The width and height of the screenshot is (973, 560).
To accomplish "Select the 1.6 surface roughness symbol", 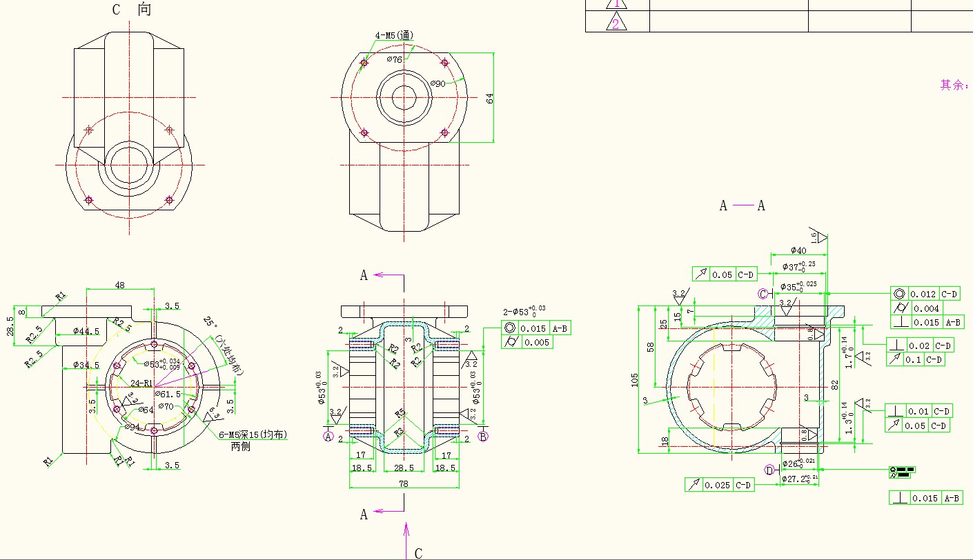I will click(x=818, y=236).
